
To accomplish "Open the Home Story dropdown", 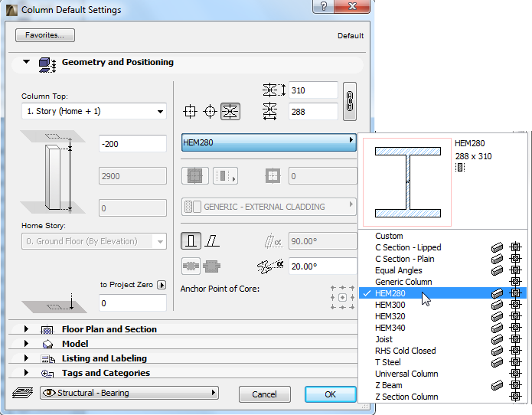I will click(x=94, y=241).
